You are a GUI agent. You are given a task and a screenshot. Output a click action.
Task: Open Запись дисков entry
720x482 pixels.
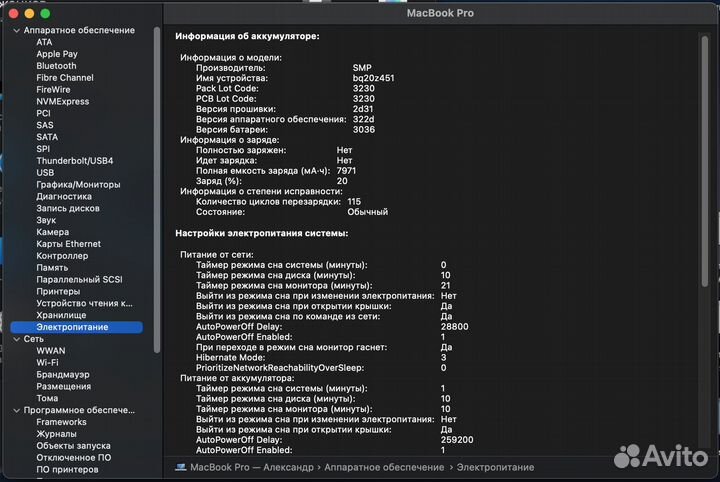(x=68, y=208)
